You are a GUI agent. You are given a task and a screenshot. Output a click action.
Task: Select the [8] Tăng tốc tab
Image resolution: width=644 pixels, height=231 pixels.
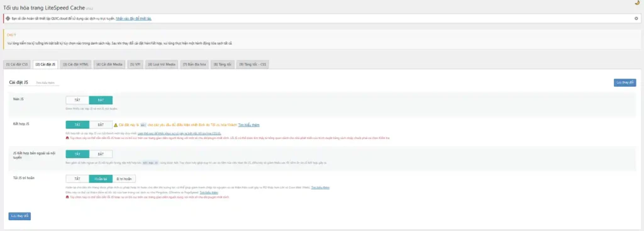coord(222,65)
